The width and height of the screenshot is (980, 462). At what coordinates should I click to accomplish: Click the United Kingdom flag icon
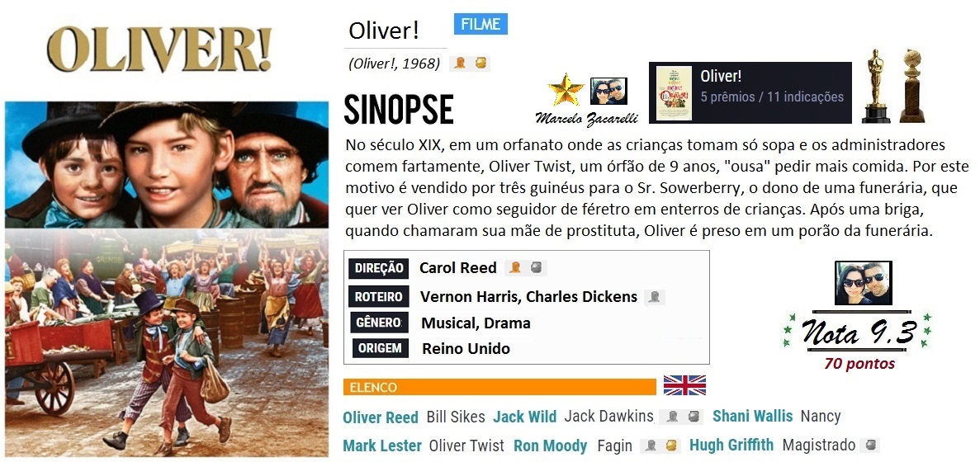click(684, 385)
